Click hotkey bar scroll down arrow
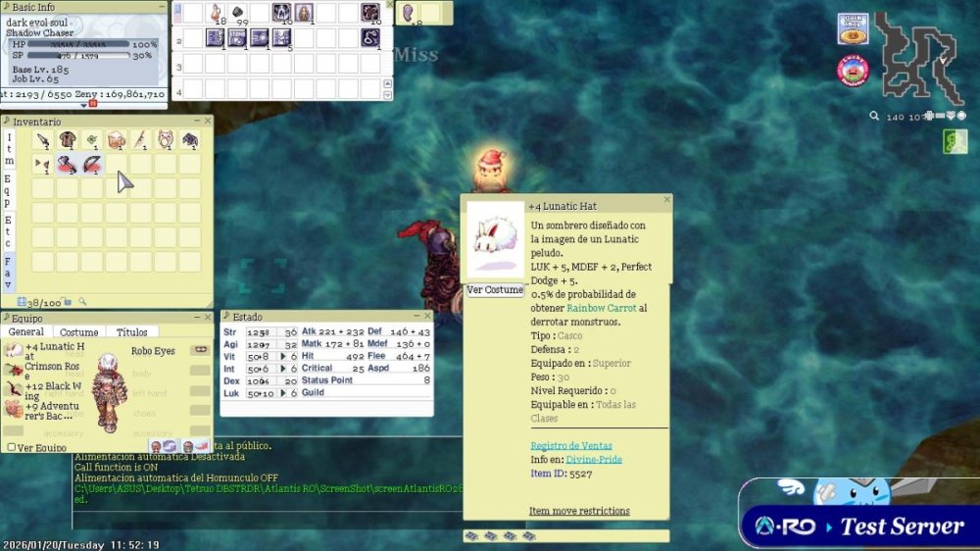 pyautogui.click(x=387, y=95)
